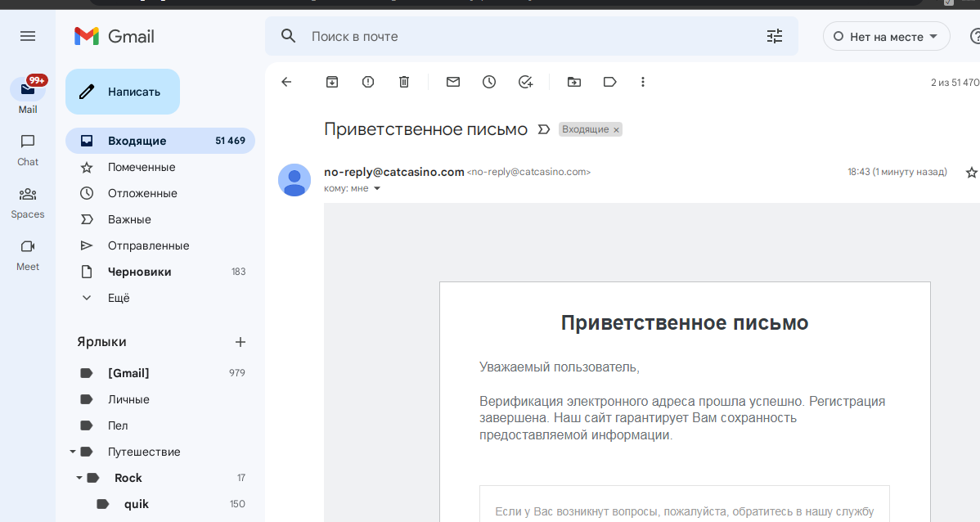
Task: Snooze the email
Action: click(x=488, y=82)
